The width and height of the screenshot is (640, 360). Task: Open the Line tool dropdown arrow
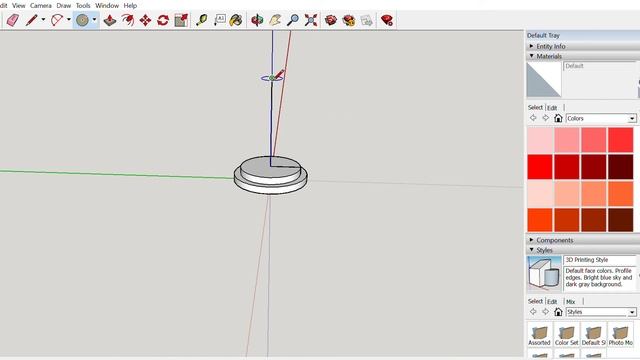click(43, 20)
